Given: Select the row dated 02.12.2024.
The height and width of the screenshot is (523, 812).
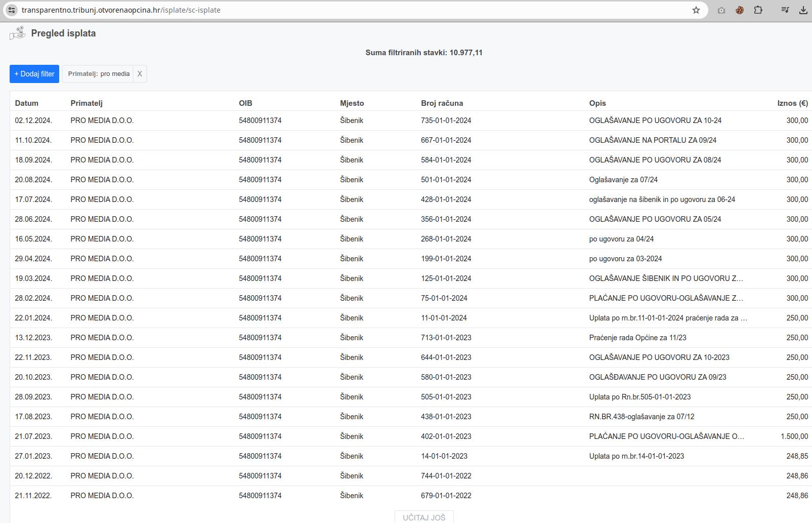Looking at the screenshot, I should pos(33,120).
